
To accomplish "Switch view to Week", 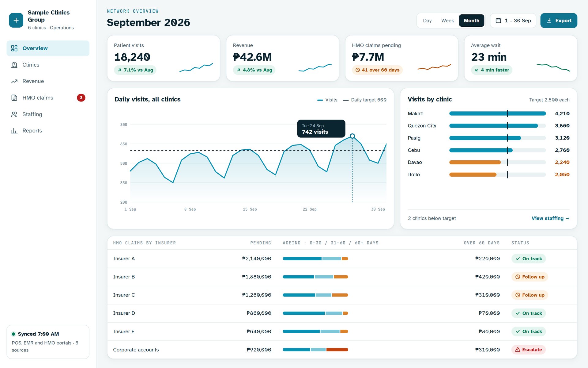I will (447, 21).
